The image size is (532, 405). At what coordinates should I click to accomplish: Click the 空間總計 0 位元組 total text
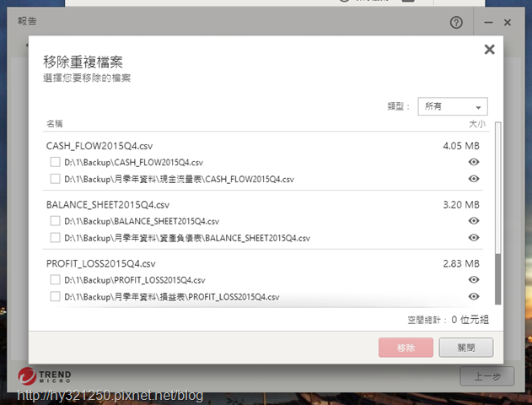(448, 320)
